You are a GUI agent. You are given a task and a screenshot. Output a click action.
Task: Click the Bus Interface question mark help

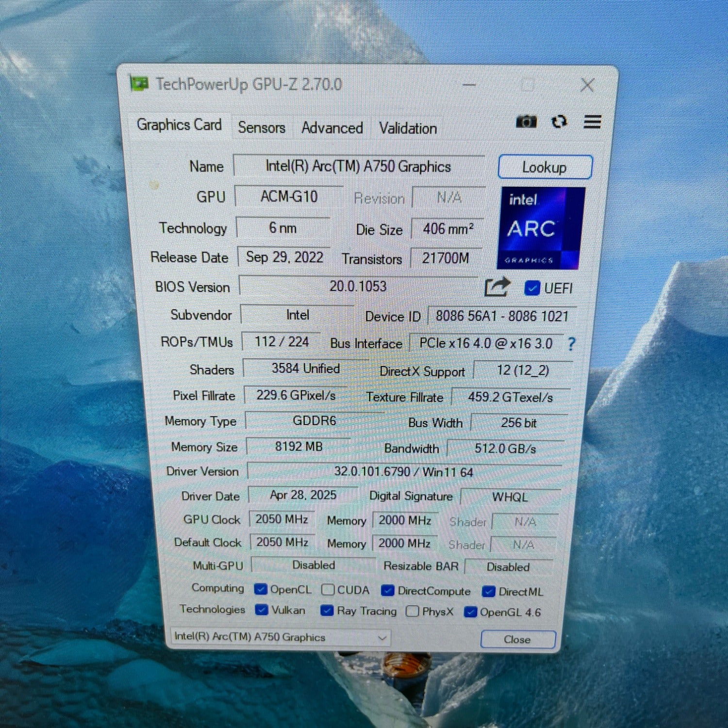[572, 344]
